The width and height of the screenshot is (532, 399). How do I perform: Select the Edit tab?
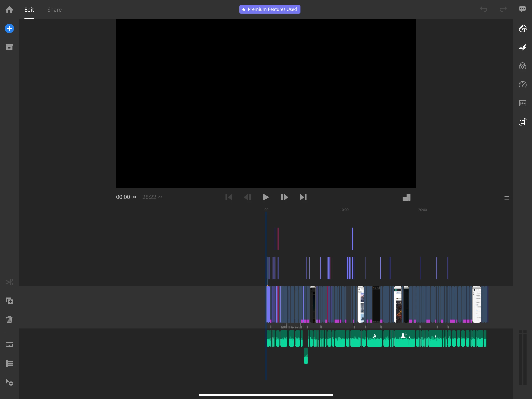[29, 10]
